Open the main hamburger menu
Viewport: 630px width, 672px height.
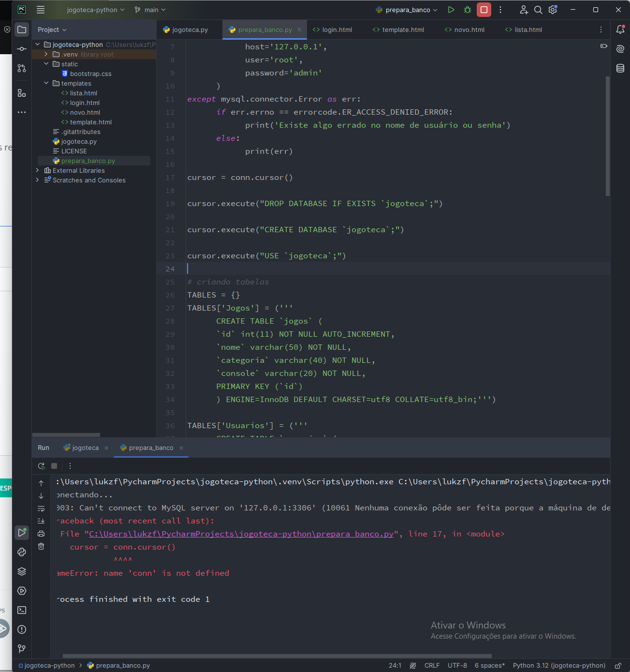click(x=41, y=10)
